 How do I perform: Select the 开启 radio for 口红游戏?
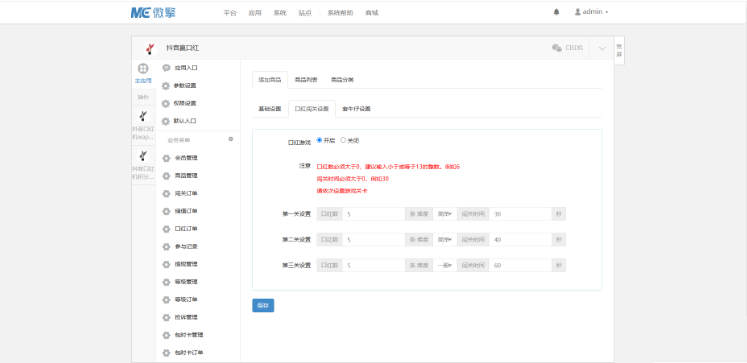(x=319, y=141)
